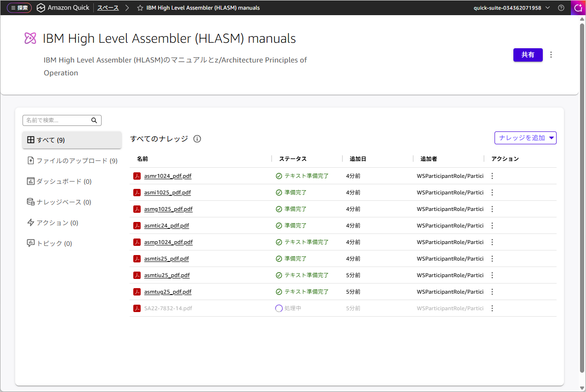Open asmg1025_pdf.pdf file link
This screenshot has height=392, width=586.
pos(168,209)
